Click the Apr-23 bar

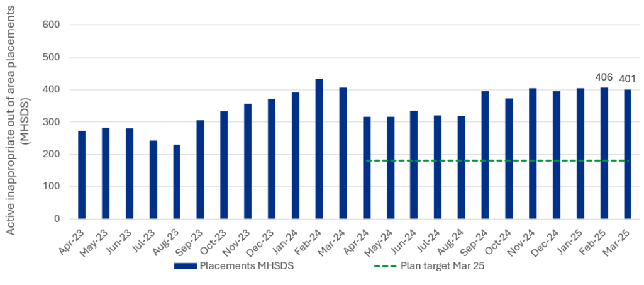(x=82, y=175)
